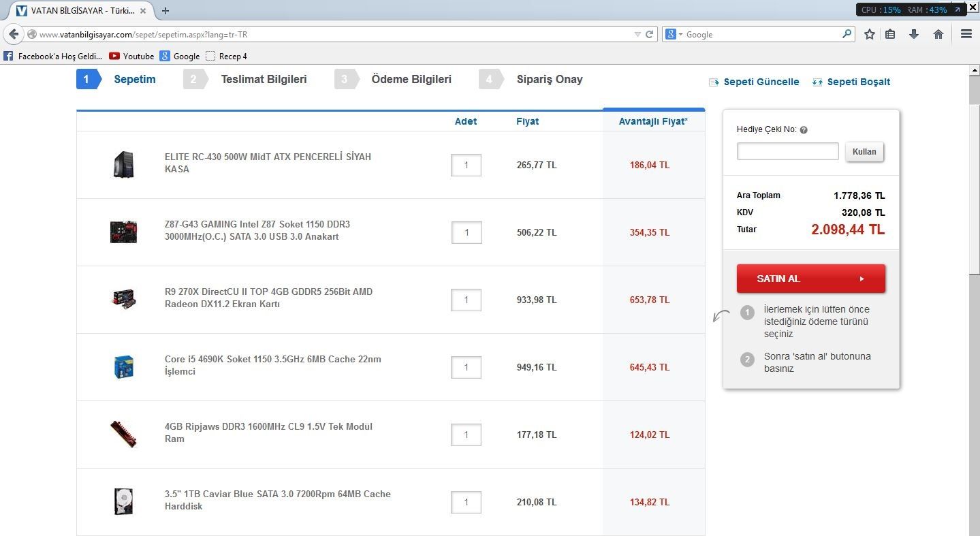Open the 4GB Ripjaws RAM thumbnail

pyautogui.click(x=123, y=435)
